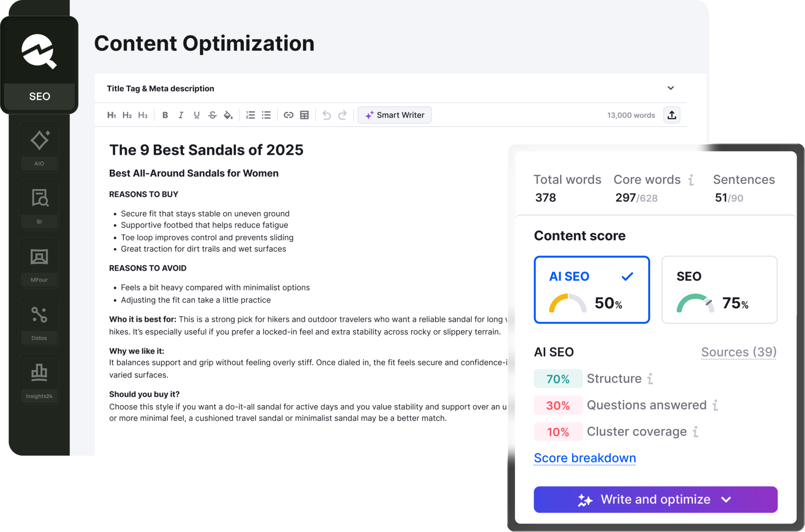
Task: Launch the Smart Writer
Action: 394,115
